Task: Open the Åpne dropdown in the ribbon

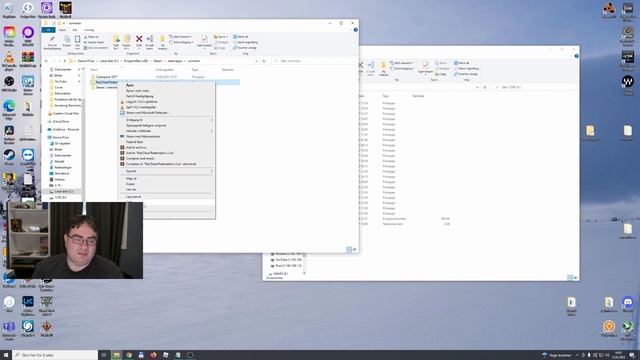Action: coord(220,37)
